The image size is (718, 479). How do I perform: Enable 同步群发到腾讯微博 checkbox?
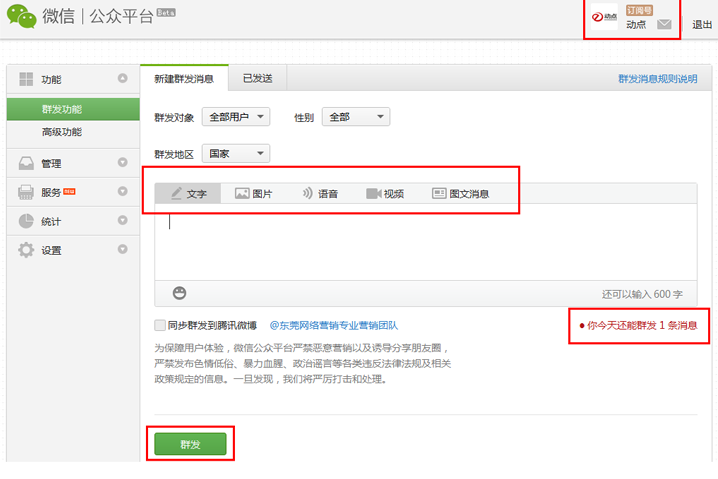(160, 325)
